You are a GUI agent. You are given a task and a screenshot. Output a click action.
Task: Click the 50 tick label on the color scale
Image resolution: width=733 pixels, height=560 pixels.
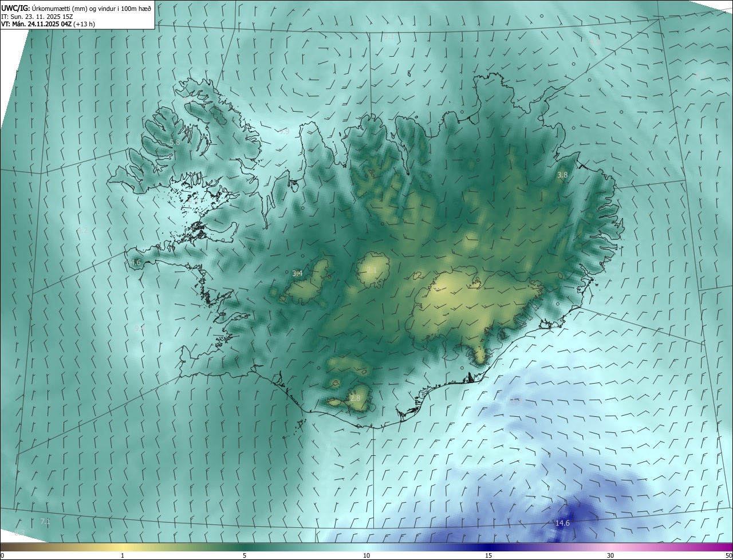728,555
